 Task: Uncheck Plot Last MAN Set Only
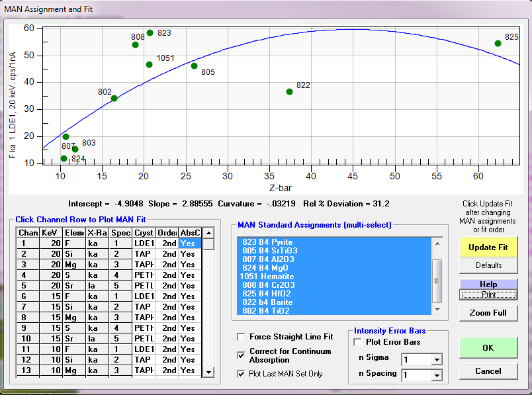(x=241, y=374)
